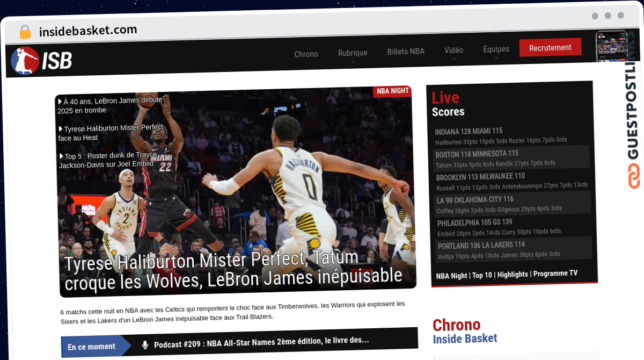
Task: Click the podcast microphone icon
Action: point(145,344)
